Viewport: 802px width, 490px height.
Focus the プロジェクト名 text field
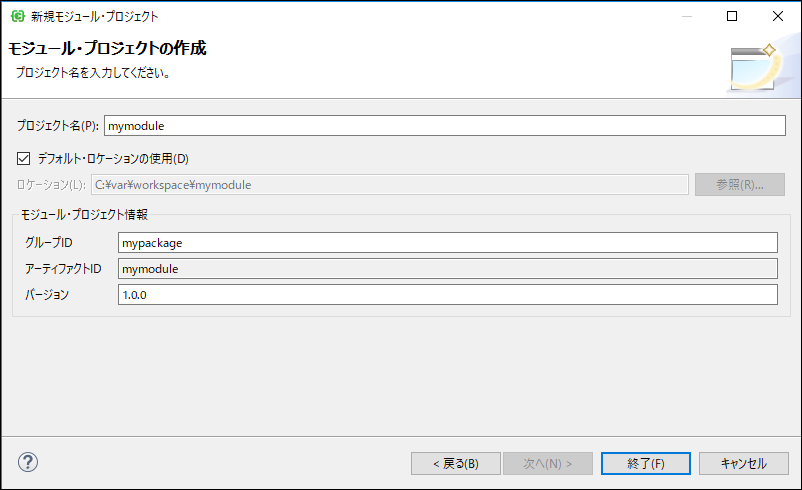pos(445,126)
